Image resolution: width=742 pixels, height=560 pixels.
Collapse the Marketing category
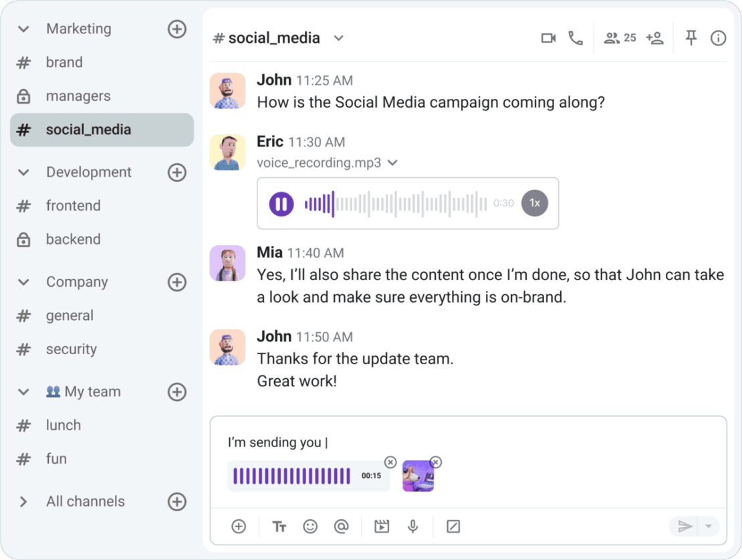23,29
